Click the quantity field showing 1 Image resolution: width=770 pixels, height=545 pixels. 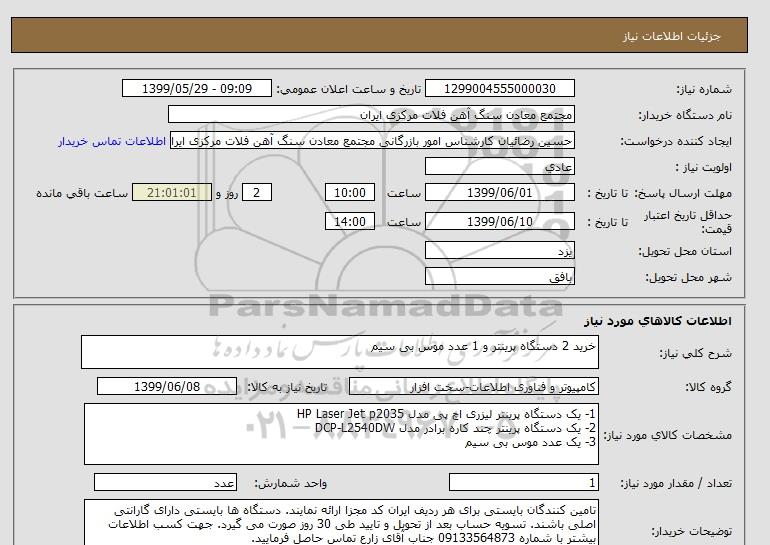pos(524,483)
